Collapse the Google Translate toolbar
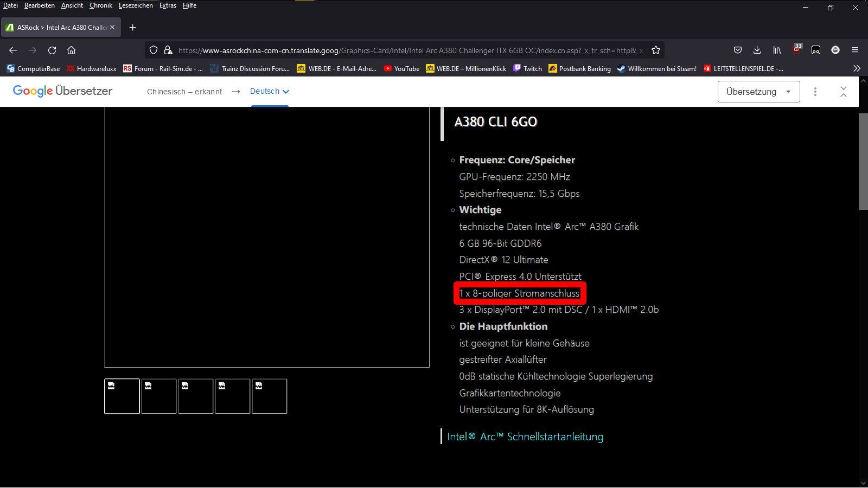Image resolution: width=868 pixels, height=488 pixels. click(843, 92)
